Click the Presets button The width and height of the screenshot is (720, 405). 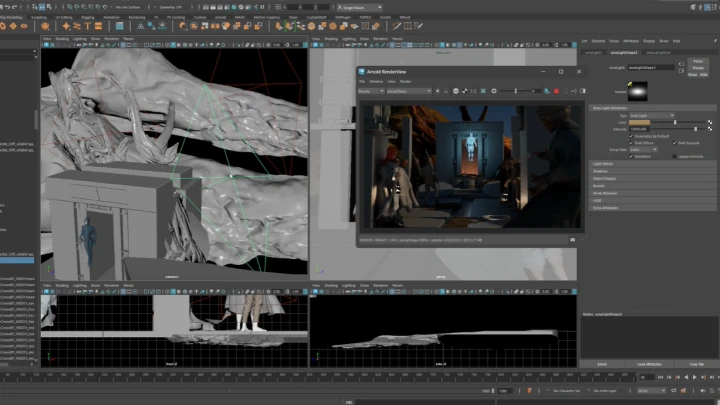(x=698, y=68)
